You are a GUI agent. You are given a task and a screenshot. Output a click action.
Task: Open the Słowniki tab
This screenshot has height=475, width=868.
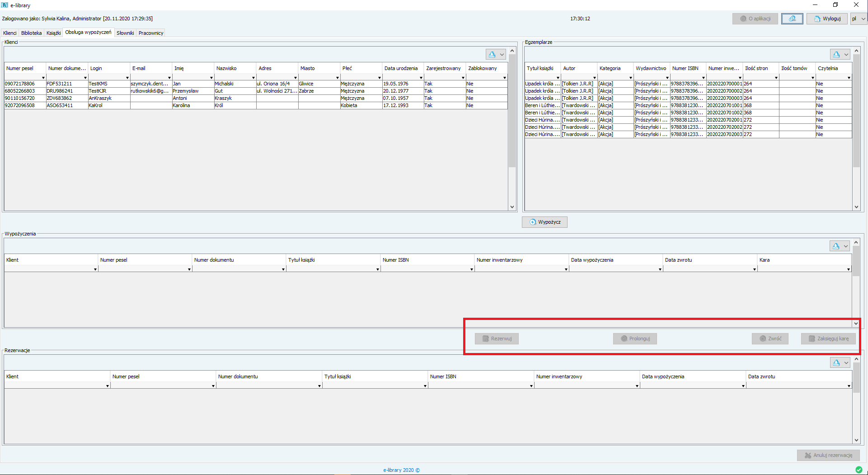click(x=125, y=33)
